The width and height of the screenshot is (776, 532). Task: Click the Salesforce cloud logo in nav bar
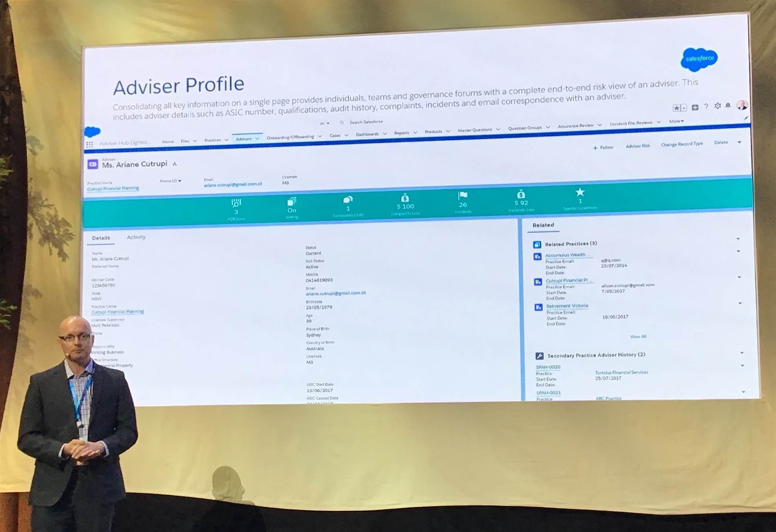[92, 131]
